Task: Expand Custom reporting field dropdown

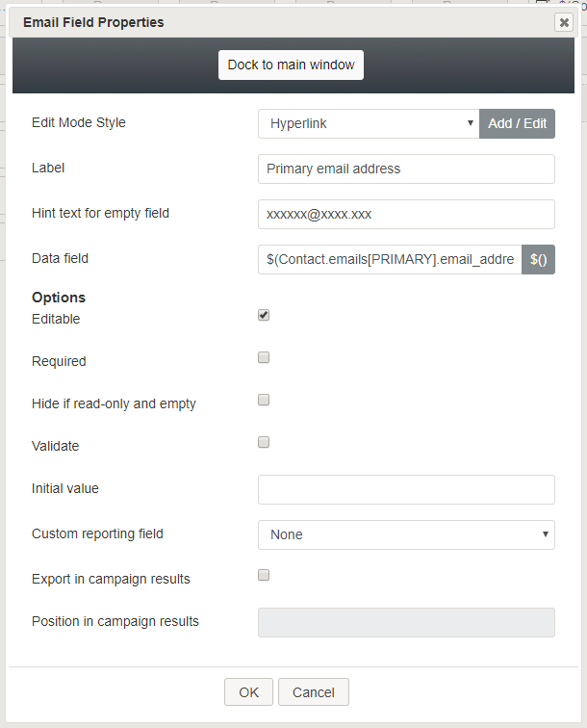Action: 406,534
